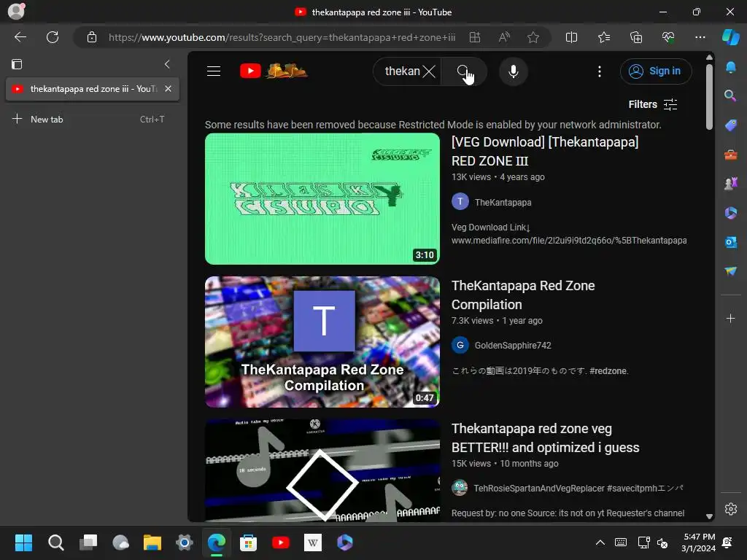Screen dimensions: 747x560
Task: Open Edge sidebar notifications bell
Action: [x=730, y=67]
